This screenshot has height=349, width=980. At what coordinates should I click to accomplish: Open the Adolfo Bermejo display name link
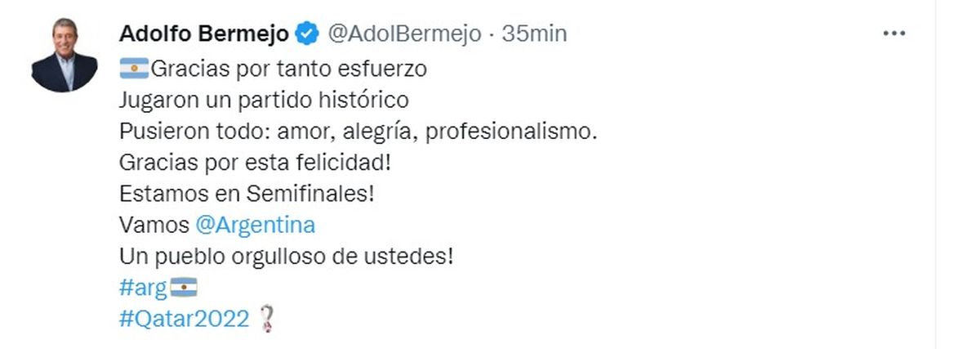(203, 34)
